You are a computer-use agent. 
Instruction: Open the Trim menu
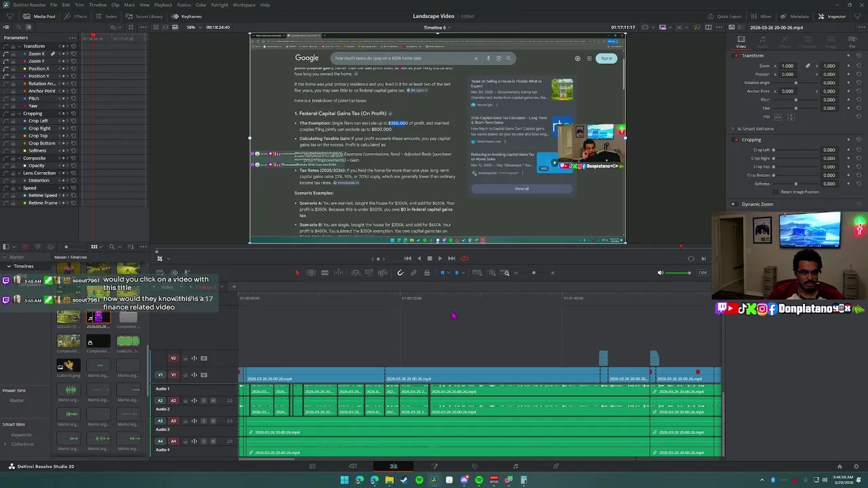tap(79, 5)
